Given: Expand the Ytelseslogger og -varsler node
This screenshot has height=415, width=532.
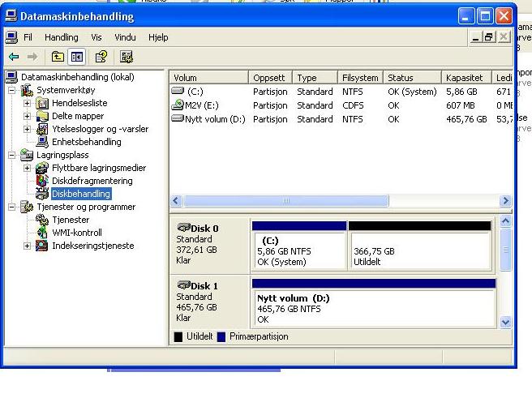Looking at the screenshot, I should pos(27,129).
